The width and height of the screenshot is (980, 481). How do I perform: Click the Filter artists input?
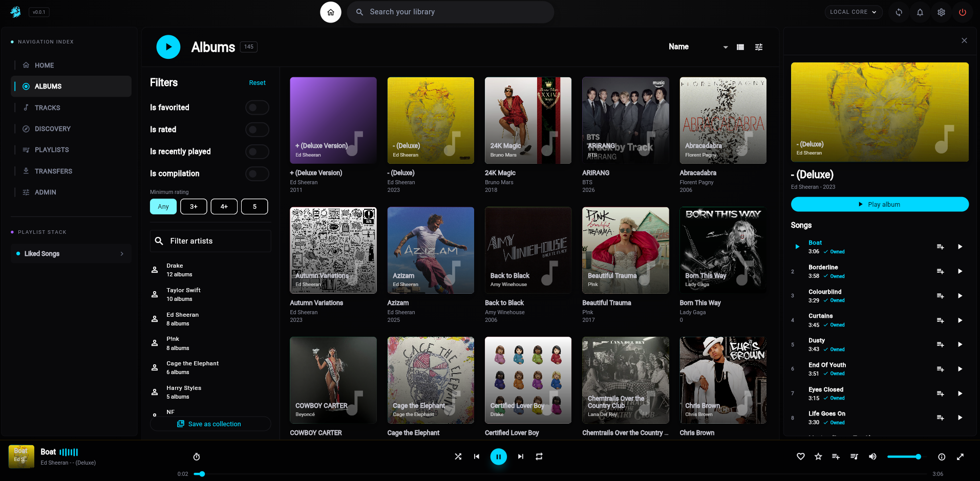(210, 241)
